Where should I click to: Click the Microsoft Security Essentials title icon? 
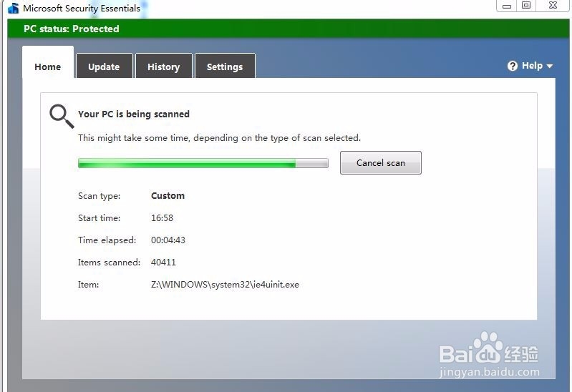13,8
